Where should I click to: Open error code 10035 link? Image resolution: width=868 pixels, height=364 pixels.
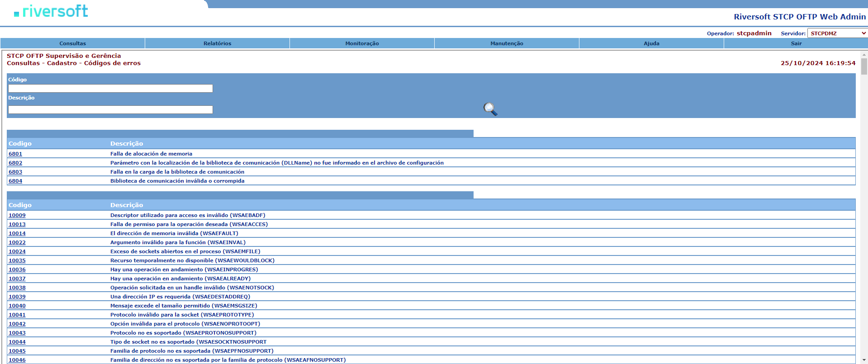click(x=17, y=260)
